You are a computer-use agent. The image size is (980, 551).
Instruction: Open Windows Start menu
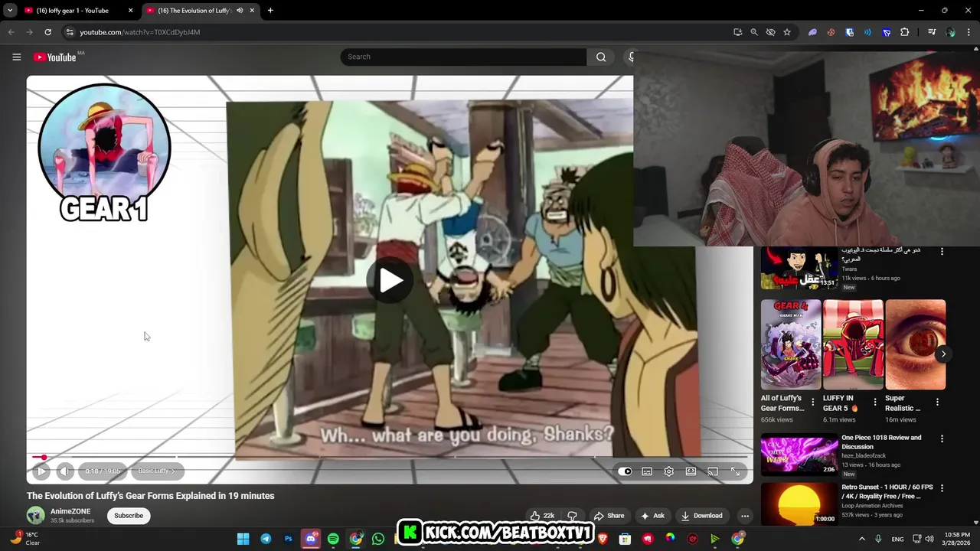pos(243,539)
